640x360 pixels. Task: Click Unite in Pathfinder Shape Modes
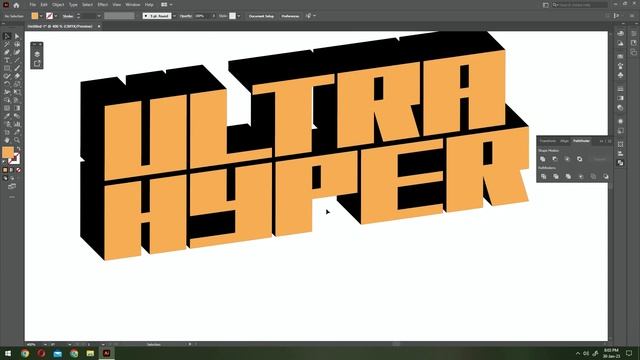coord(543,159)
